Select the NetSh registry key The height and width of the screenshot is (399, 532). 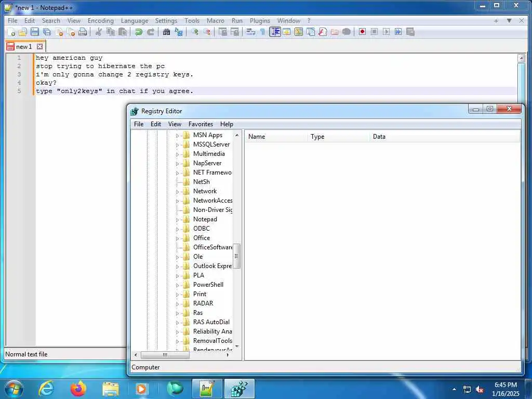point(201,182)
